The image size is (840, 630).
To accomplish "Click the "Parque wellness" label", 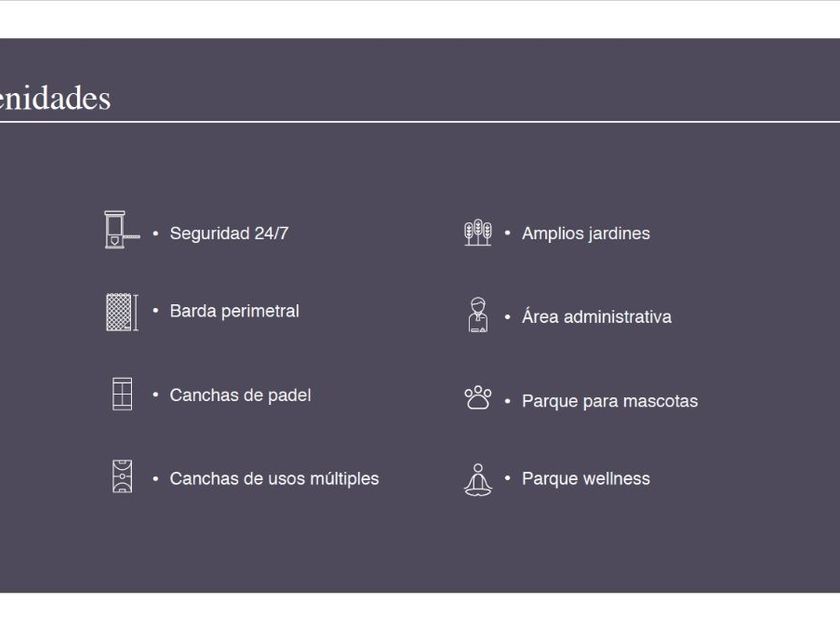I will (585, 478).
